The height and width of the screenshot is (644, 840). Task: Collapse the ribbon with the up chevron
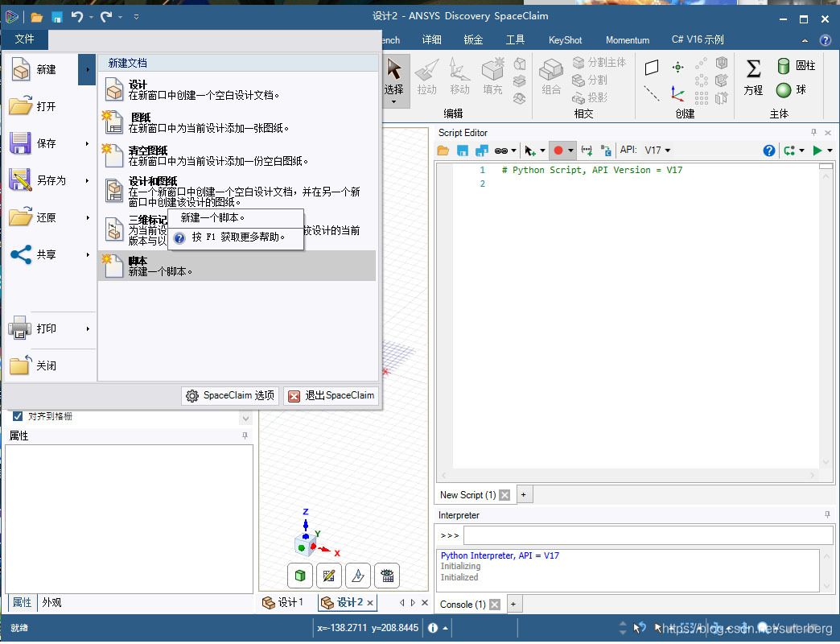point(805,40)
